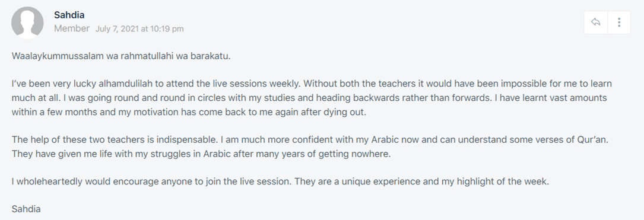Click the Waalaykummussalam greeting line
This screenshot has width=644, height=220.
click(x=121, y=56)
